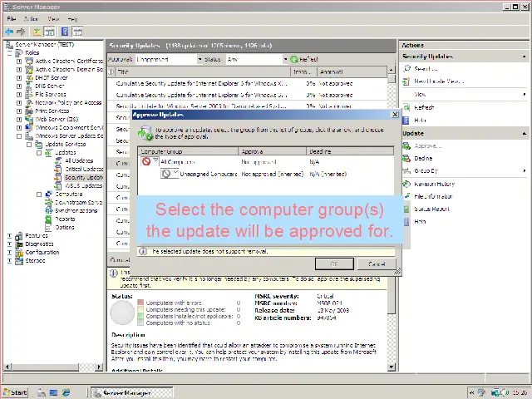
Task: Select the Synchronizations node icon
Action: point(48,210)
